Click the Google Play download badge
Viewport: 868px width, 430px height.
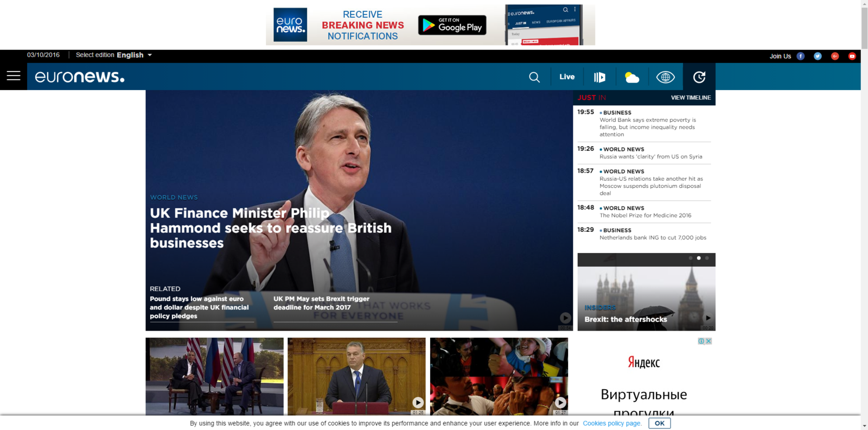452,25
